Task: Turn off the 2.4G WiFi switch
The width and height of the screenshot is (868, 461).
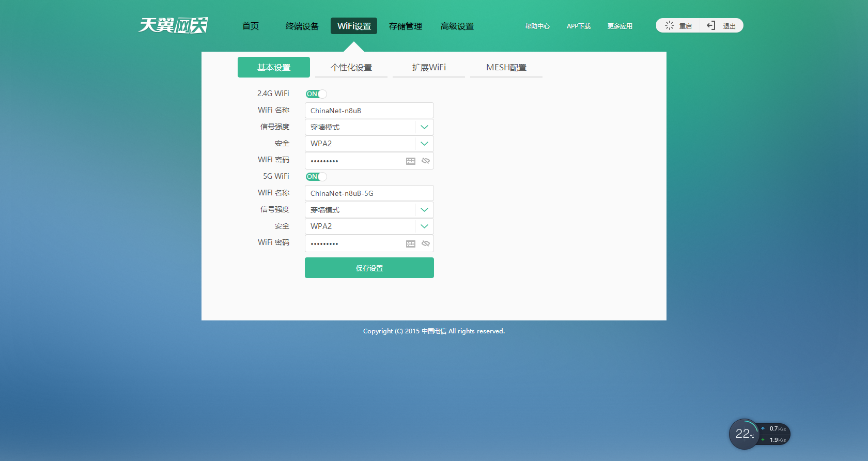Action: (x=316, y=94)
